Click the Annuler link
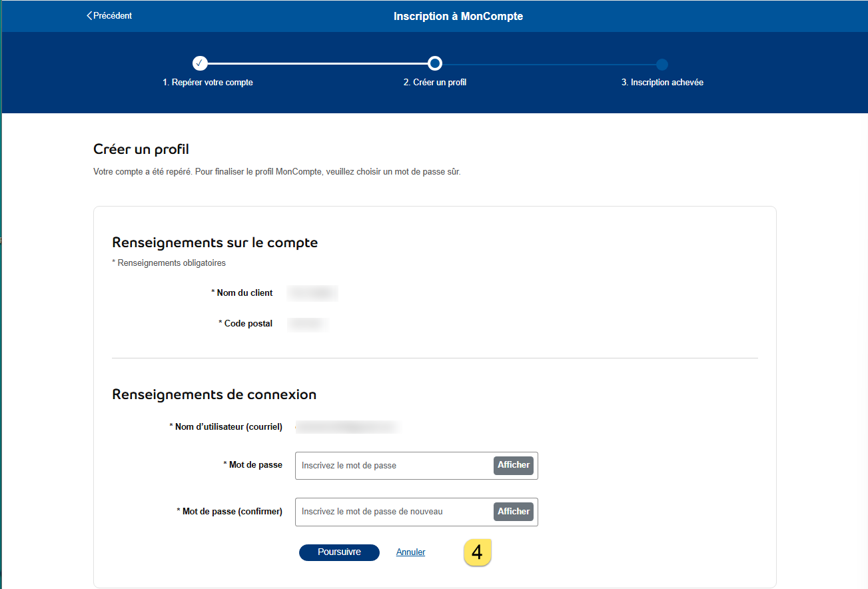The image size is (868, 589). [410, 552]
